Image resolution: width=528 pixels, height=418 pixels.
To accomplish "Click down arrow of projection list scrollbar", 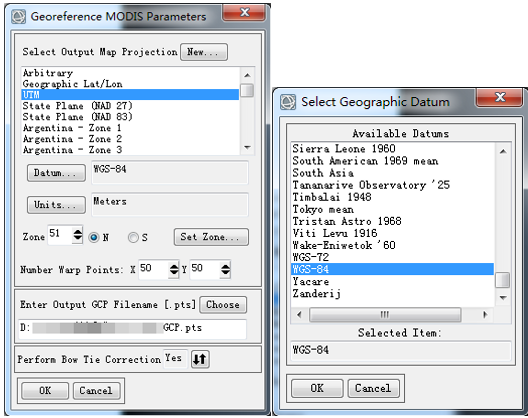I will point(248,147).
